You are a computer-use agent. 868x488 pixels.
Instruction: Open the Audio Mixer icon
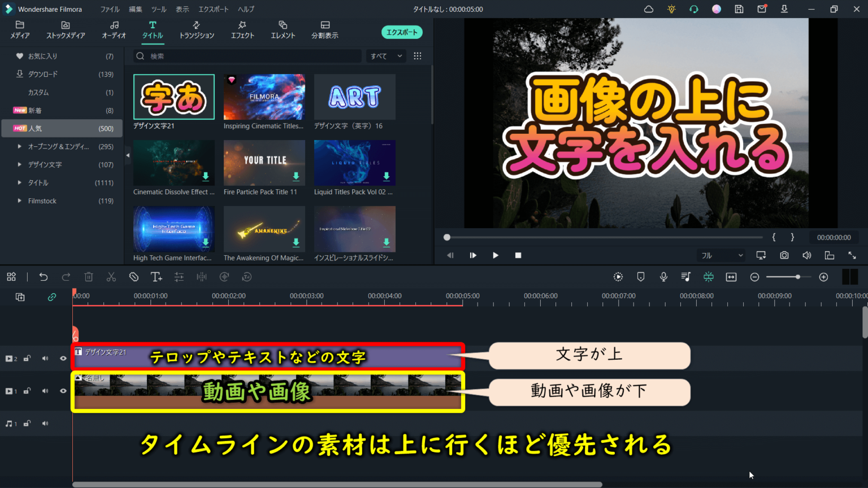(685, 277)
